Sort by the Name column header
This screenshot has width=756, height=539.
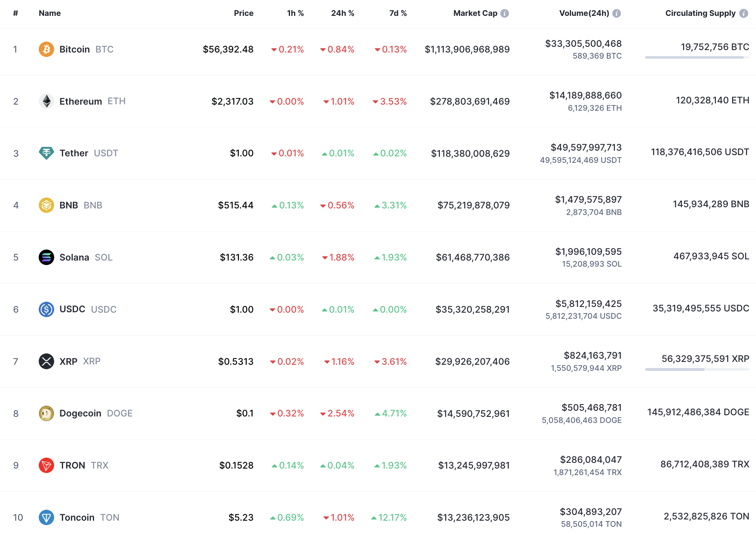50,13
